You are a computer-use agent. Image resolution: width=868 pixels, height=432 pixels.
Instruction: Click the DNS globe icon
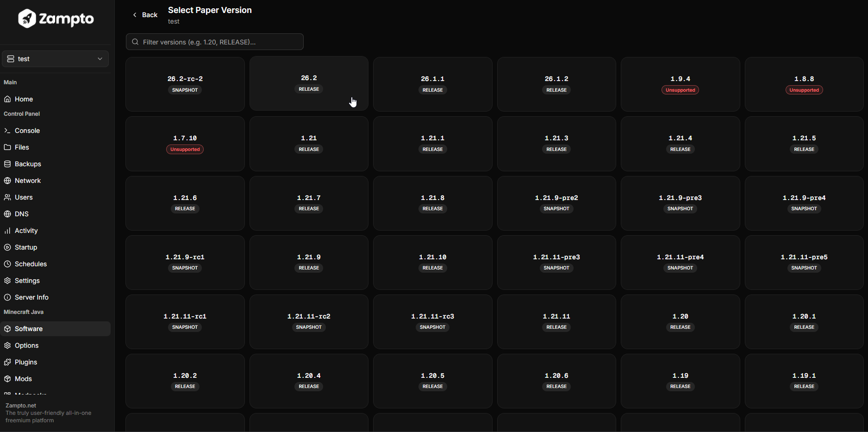click(x=7, y=214)
